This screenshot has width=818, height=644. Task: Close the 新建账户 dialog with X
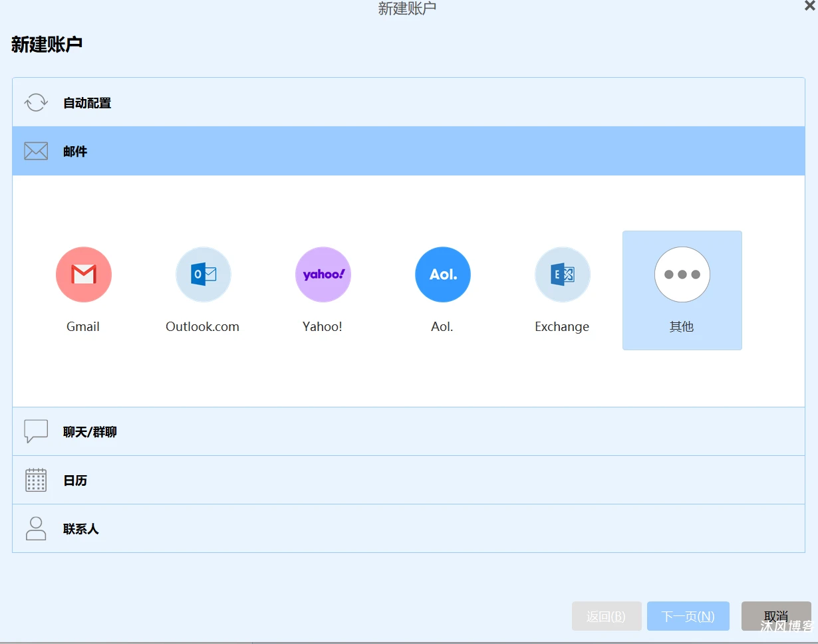[x=809, y=6]
